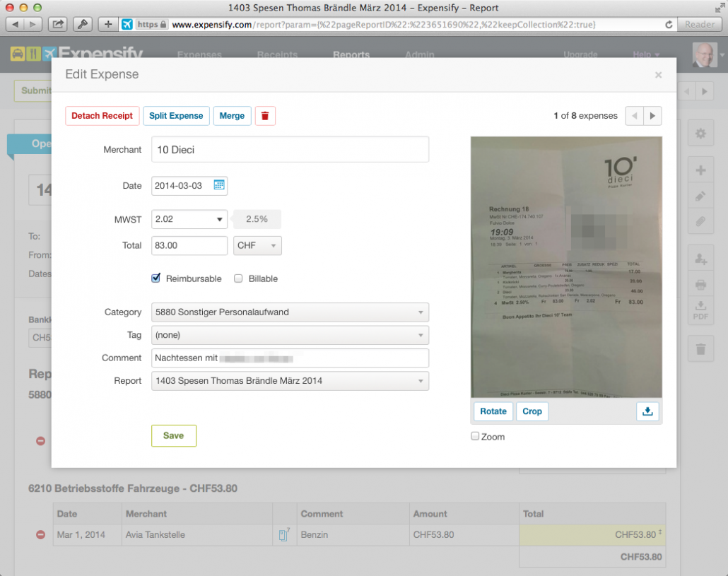
Task: Crop the receipt image
Action: pos(532,411)
